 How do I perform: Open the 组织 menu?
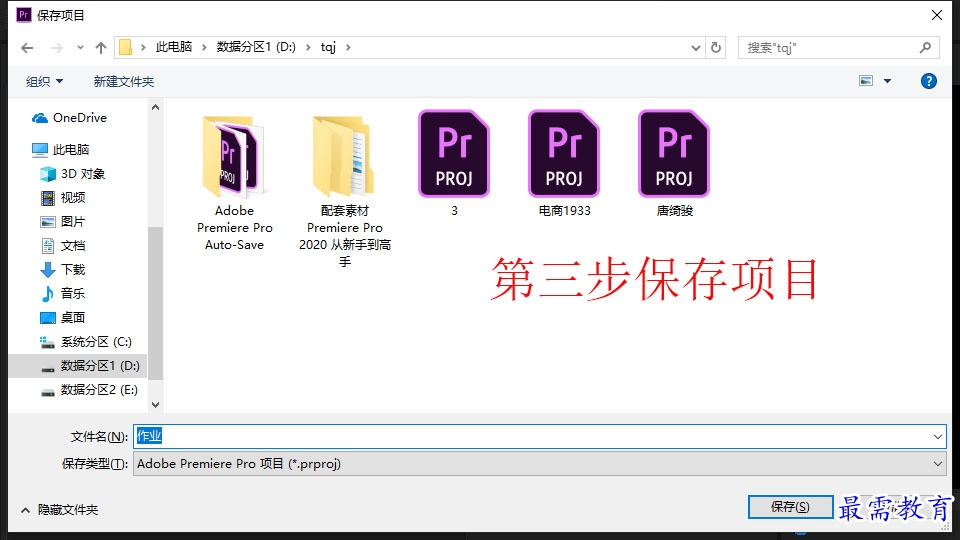[44, 81]
